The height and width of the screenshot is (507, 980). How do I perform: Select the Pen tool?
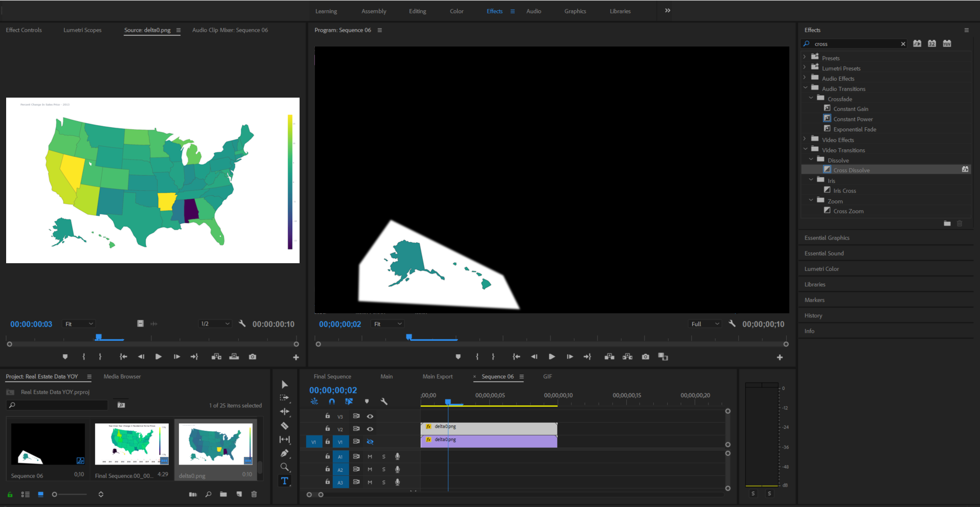point(285,453)
